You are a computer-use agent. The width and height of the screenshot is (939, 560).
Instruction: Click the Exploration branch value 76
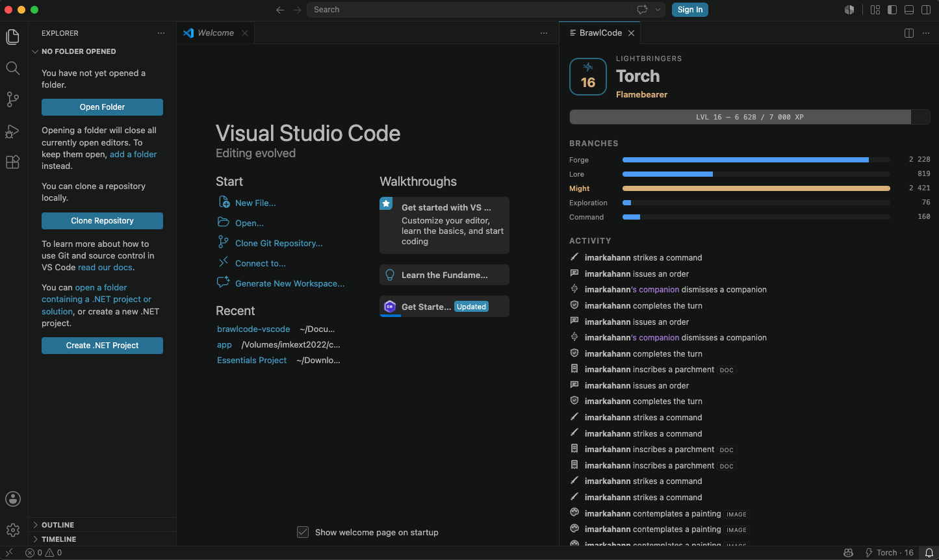[926, 203]
